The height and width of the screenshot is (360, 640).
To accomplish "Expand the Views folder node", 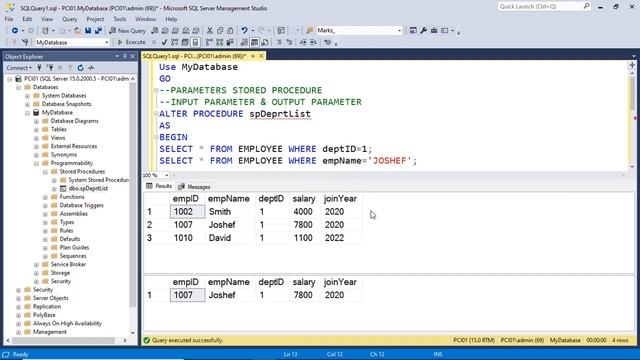I will [36, 138].
